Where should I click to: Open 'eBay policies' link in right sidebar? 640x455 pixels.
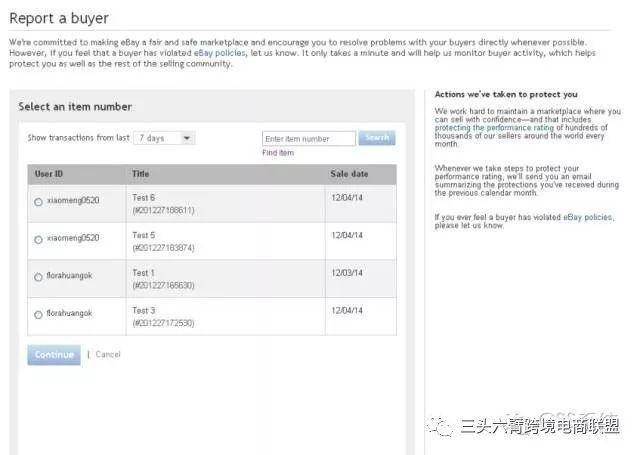[588, 216]
